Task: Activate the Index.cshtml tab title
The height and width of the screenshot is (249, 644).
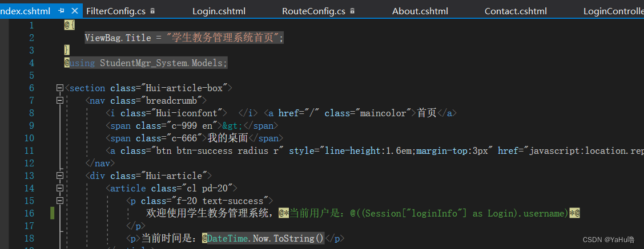Action: [x=25, y=11]
